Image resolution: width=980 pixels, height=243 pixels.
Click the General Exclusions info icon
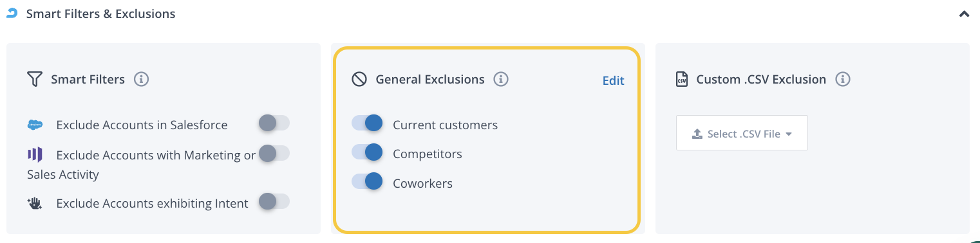[501, 79]
